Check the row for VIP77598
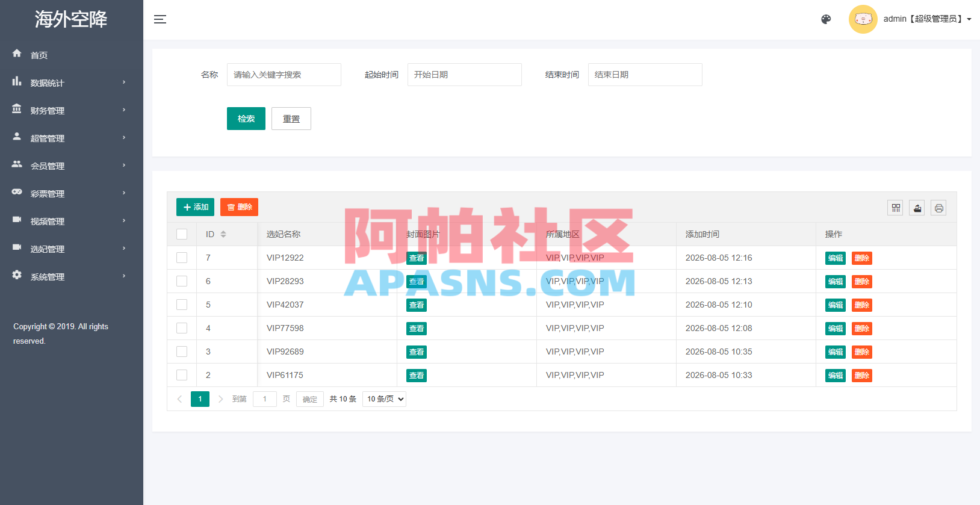980x505 pixels. pos(182,328)
